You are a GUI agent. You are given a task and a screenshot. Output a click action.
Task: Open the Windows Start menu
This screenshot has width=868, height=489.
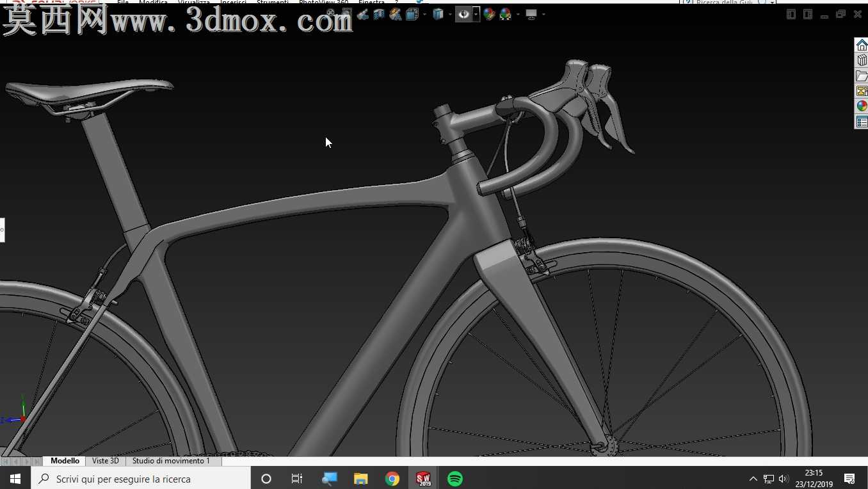click(x=15, y=479)
